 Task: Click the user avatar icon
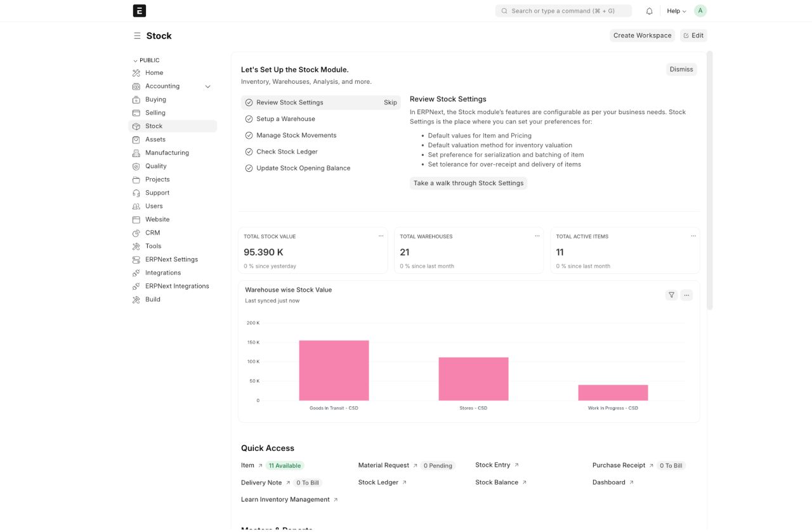pyautogui.click(x=700, y=11)
